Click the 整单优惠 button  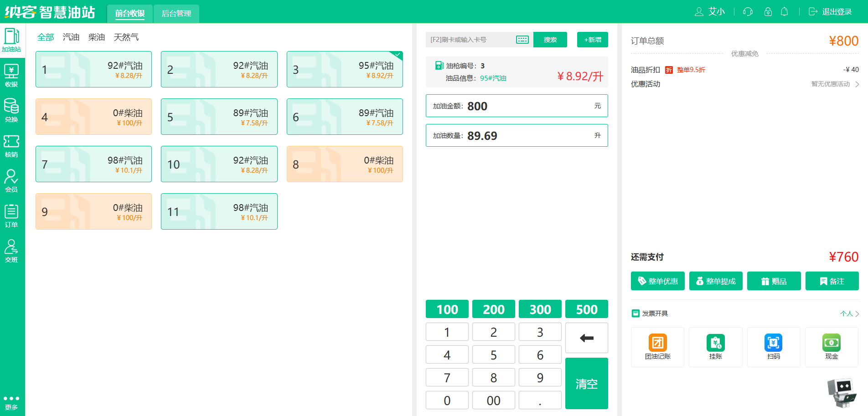coord(658,281)
